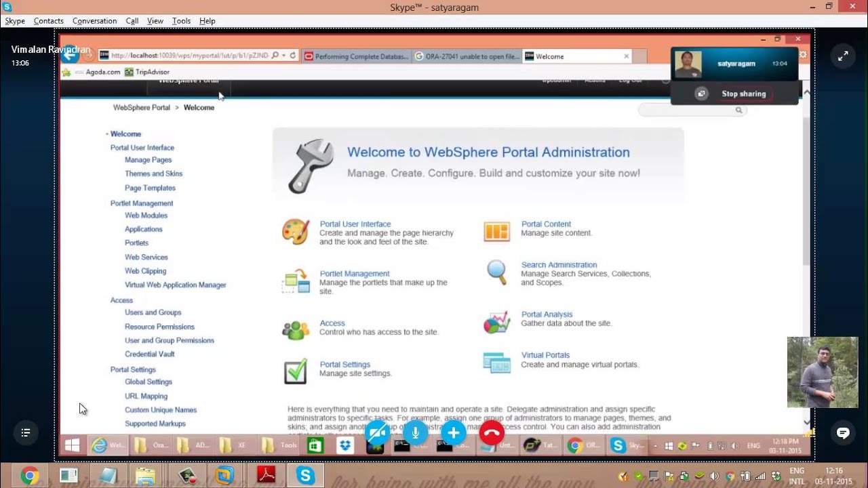Switch to ORA-27041 unable to open file tab

click(467, 56)
